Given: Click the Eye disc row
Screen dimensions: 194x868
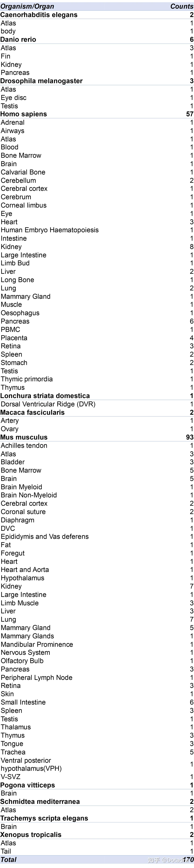Looking at the screenshot, I should click(13, 97).
